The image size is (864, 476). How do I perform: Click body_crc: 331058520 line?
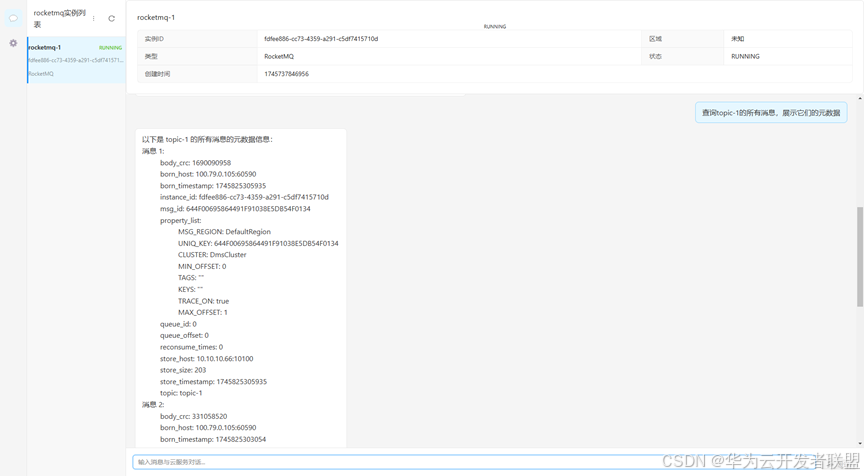(193, 416)
